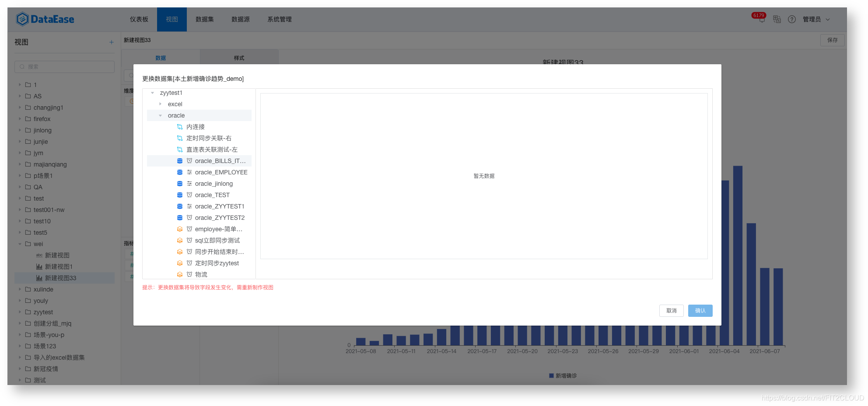Image resolution: width=868 pixels, height=406 pixels.
Task: Open the 数据源 menu
Action: pyautogui.click(x=241, y=19)
